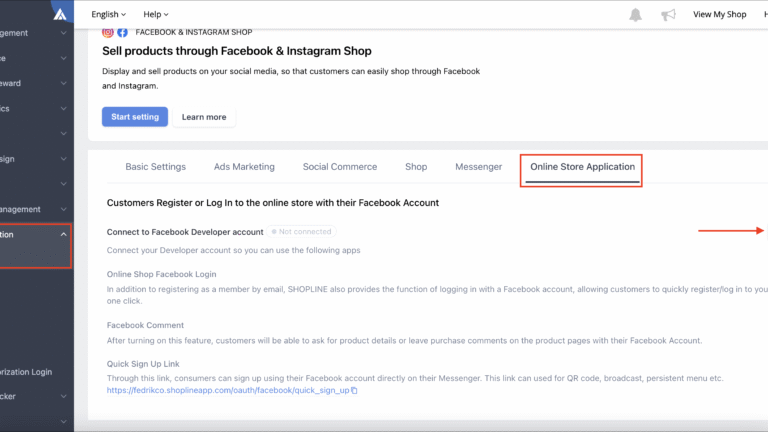Select the Online Store Application tab
768x432 pixels.
(x=582, y=167)
